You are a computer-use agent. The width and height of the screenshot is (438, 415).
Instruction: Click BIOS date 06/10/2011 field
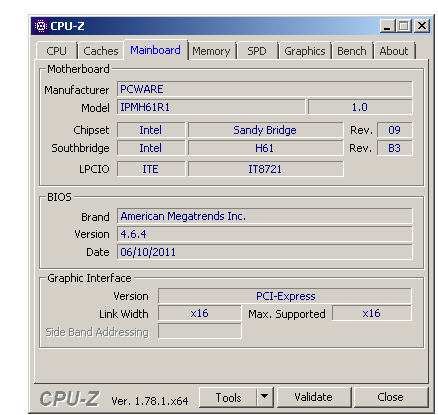pyautogui.click(x=265, y=252)
